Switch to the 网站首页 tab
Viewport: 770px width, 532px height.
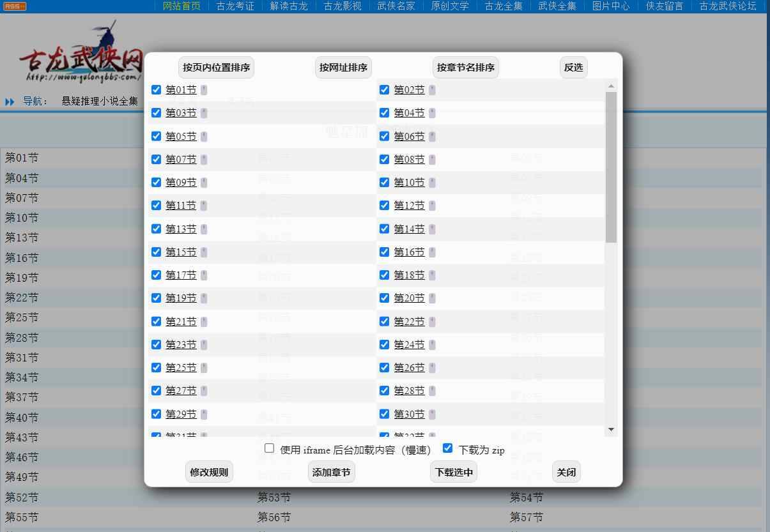181,6
